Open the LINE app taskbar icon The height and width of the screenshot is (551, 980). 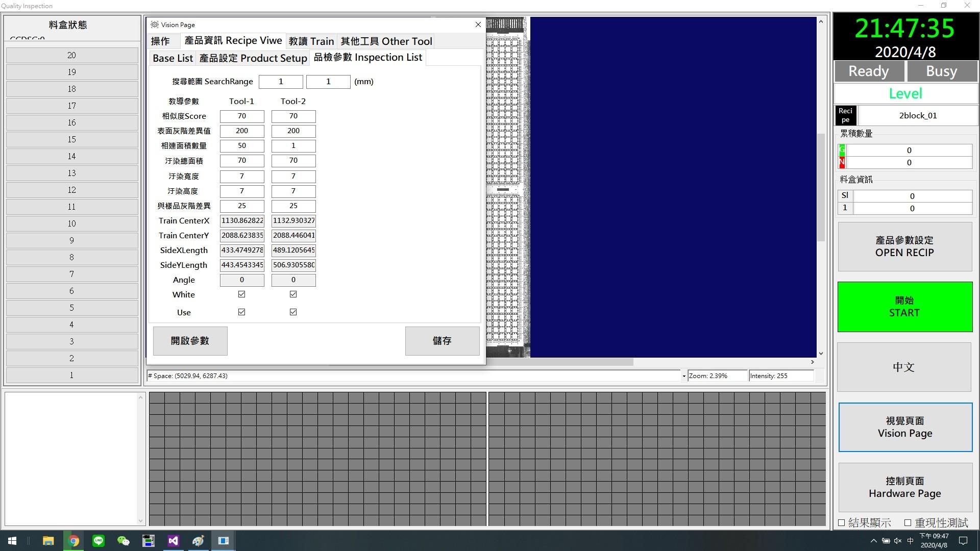tap(99, 541)
